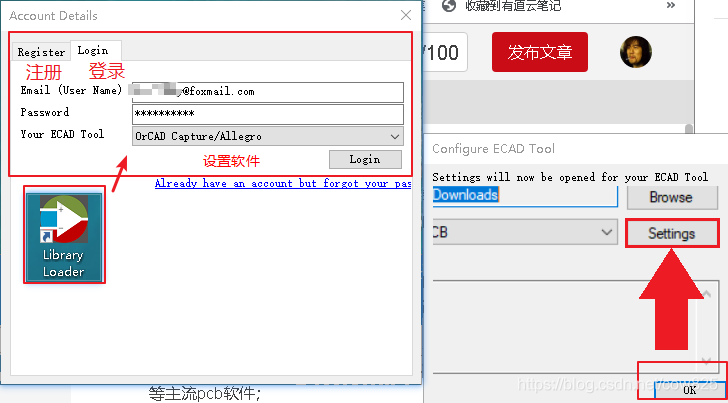Select the Login tab
Screen dimensions: 728x403
click(96, 50)
